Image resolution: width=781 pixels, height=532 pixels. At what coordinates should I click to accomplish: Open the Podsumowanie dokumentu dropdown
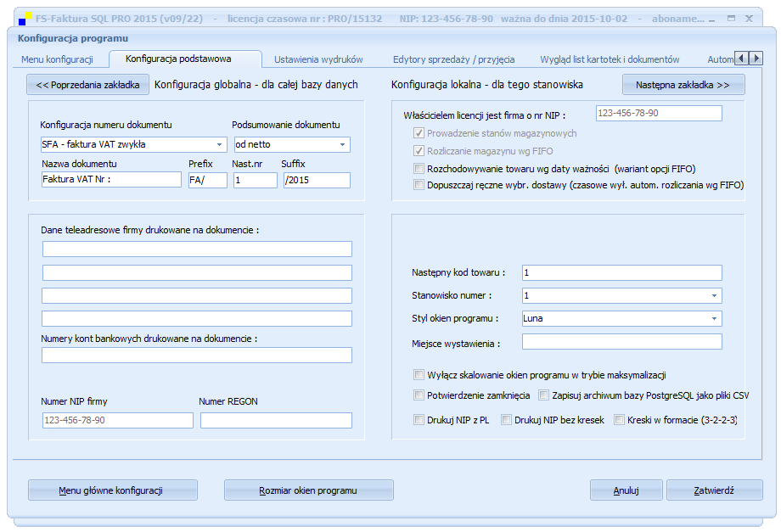pyautogui.click(x=343, y=144)
